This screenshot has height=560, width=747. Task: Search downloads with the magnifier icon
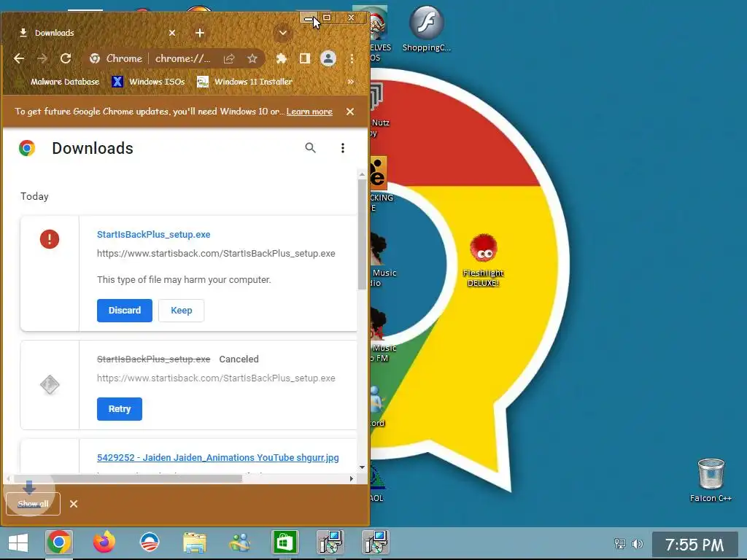click(x=310, y=147)
